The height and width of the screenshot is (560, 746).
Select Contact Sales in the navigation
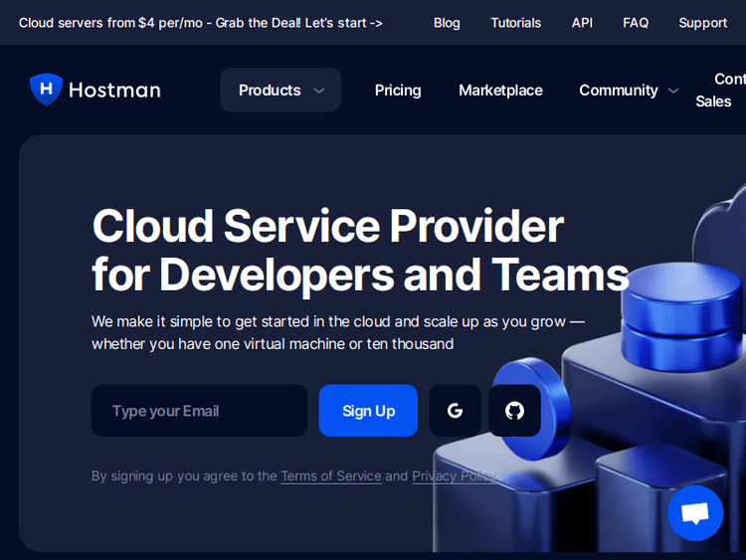point(718,91)
